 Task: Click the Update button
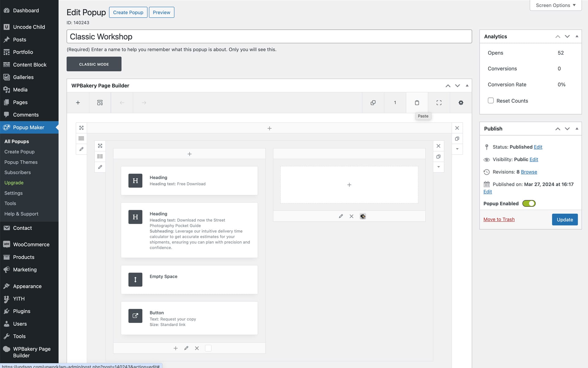[x=564, y=220]
